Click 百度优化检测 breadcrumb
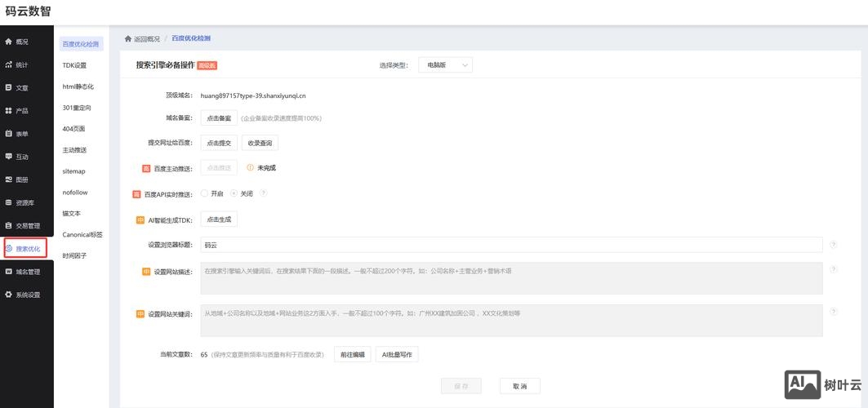This screenshot has width=868, height=408. tap(191, 38)
